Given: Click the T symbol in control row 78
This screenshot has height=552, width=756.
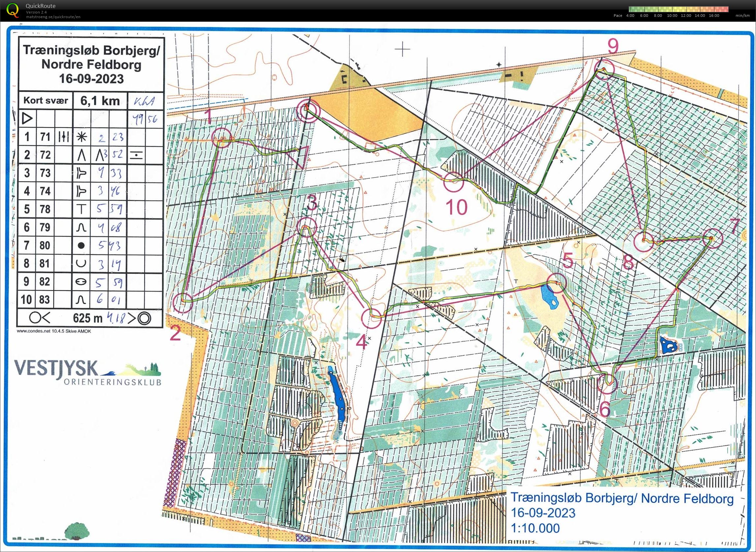Looking at the screenshot, I should [x=81, y=209].
